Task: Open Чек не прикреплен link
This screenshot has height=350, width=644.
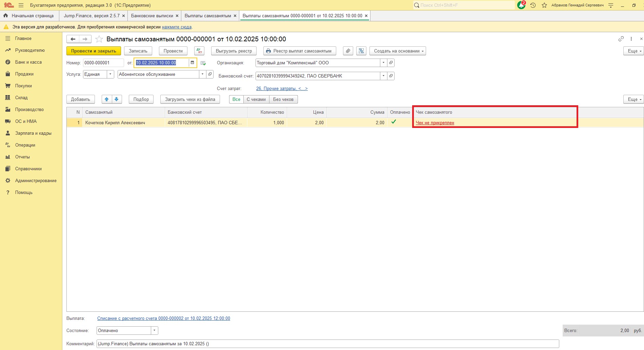Action: [435, 123]
